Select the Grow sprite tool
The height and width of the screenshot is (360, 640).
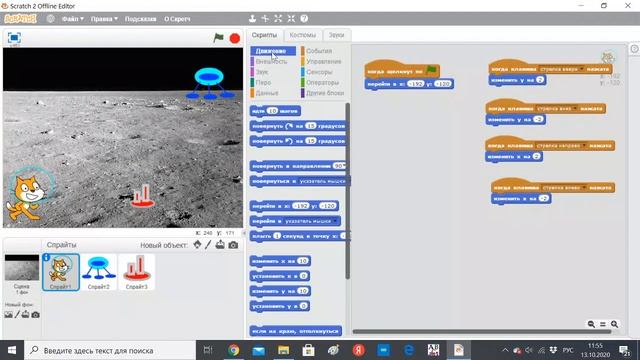(278, 18)
